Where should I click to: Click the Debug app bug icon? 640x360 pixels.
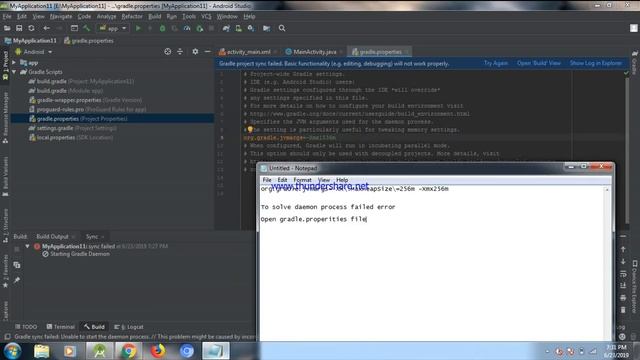[x=162, y=28]
